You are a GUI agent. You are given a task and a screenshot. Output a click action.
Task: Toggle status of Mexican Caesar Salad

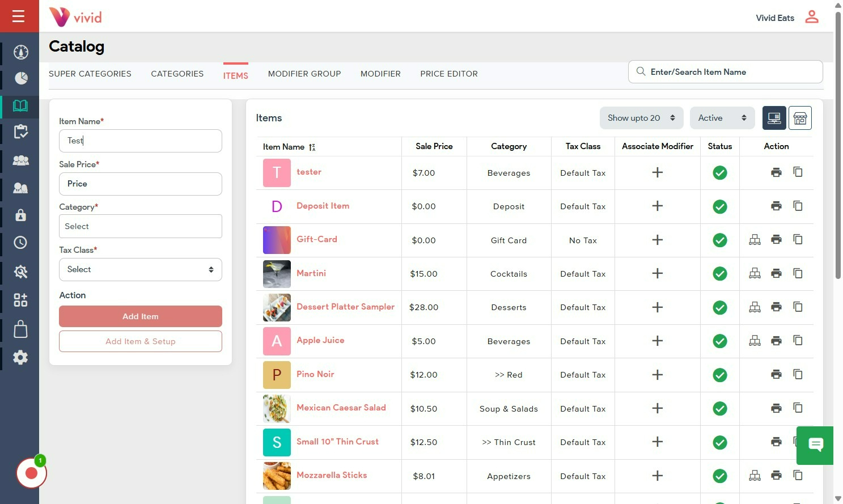(720, 408)
